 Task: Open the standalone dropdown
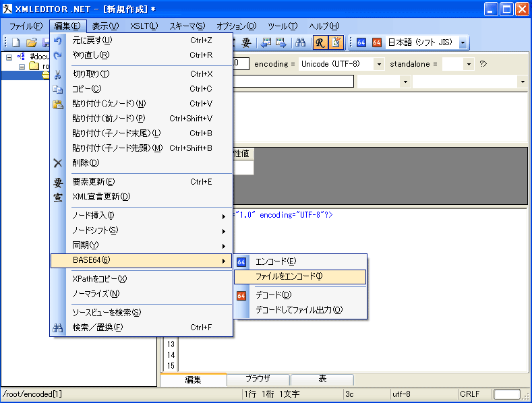[x=469, y=64]
